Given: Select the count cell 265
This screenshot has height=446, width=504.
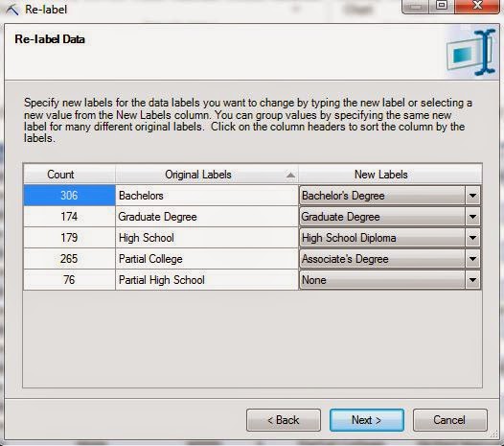Looking at the screenshot, I should (x=69, y=259).
